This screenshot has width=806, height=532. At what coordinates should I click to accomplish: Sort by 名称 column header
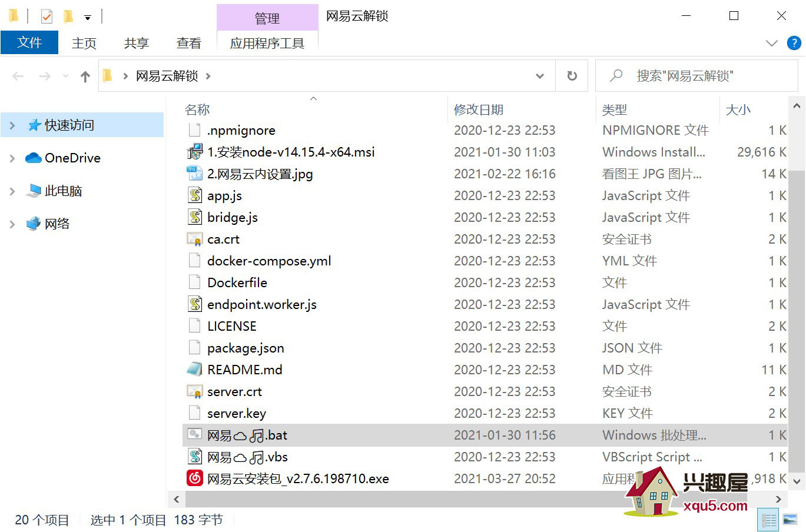(x=197, y=109)
